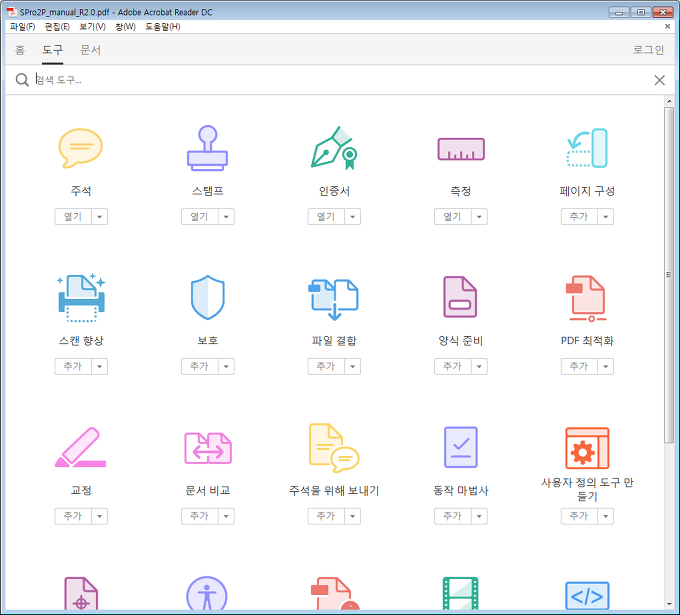This screenshot has height=615, width=680.
Task: Select the 도구 tab
Action: 52,50
